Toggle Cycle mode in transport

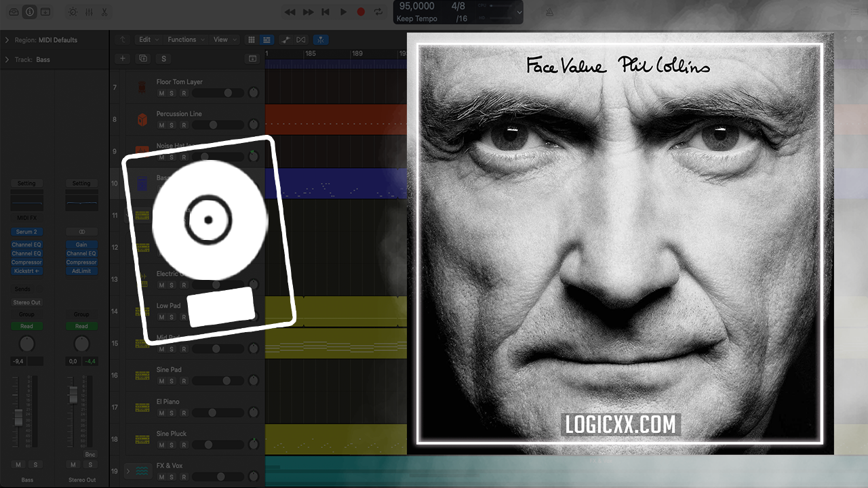point(378,12)
